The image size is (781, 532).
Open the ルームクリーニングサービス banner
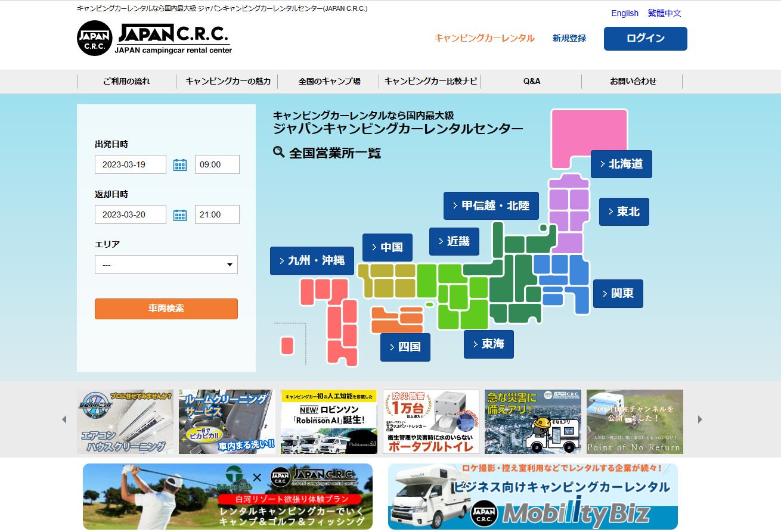coord(227,422)
